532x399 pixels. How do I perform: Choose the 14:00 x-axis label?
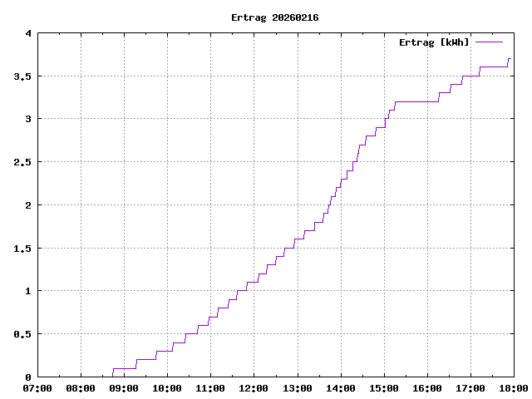[x=340, y=388]
